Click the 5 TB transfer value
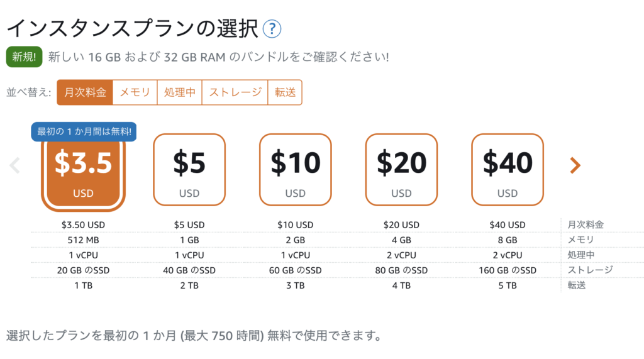 pos(508,286)
